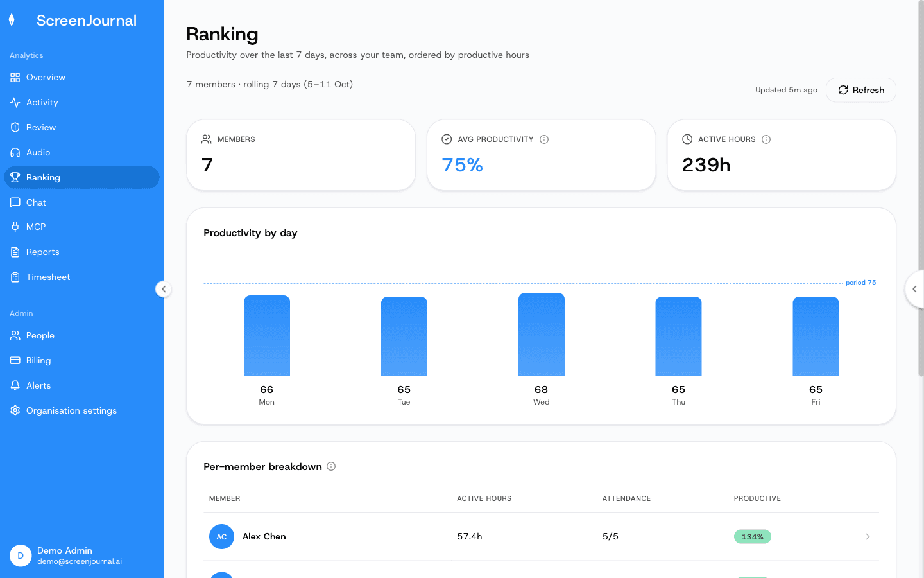Click the Refresh button
This screenshot has height=578, width=924.
[x=861, y=90]
